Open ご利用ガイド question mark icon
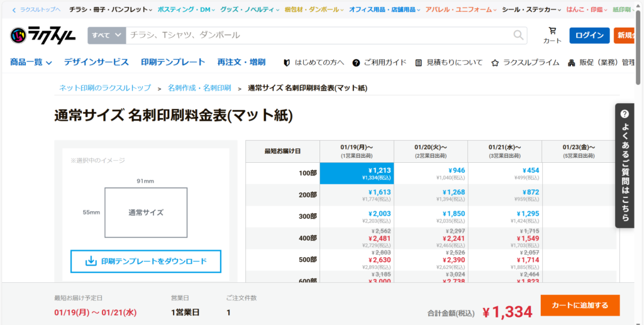The image size is (644, 325). [x=356, y=63]
